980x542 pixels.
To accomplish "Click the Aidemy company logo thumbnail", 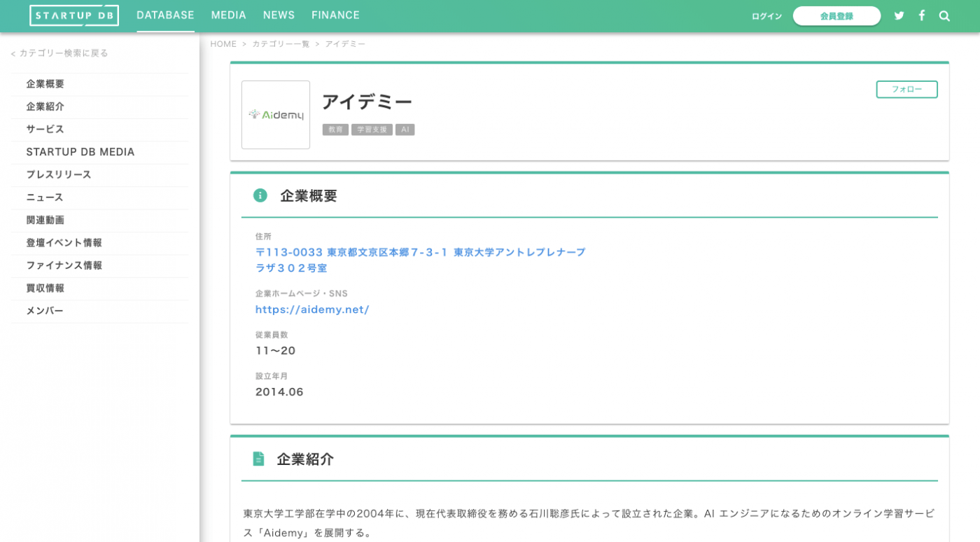I will [276, 115].
